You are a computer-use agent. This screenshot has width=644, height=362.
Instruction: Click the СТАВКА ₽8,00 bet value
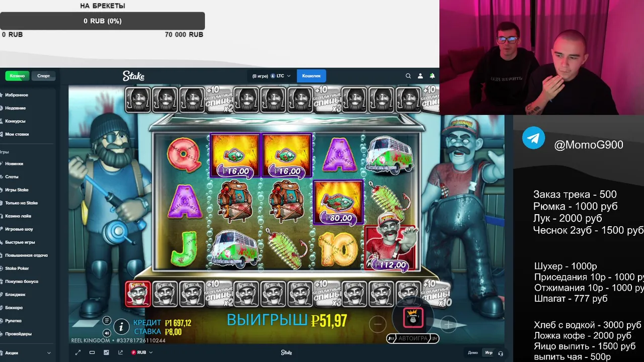[158, 332]
